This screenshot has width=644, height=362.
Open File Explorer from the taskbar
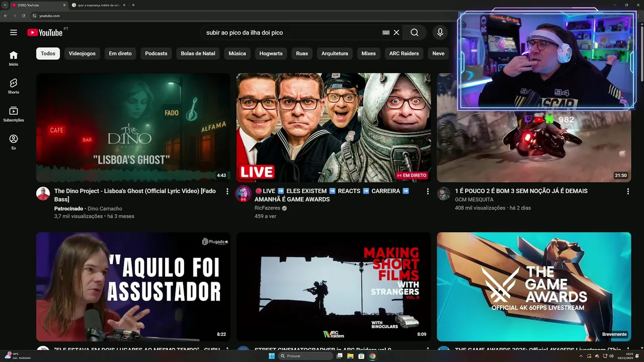coord(350,356)
